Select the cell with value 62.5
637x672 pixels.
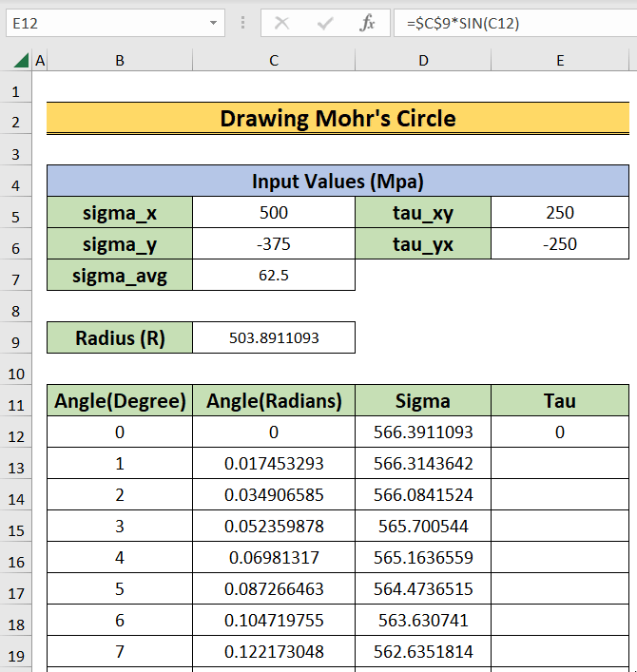(x=274, y=275)
